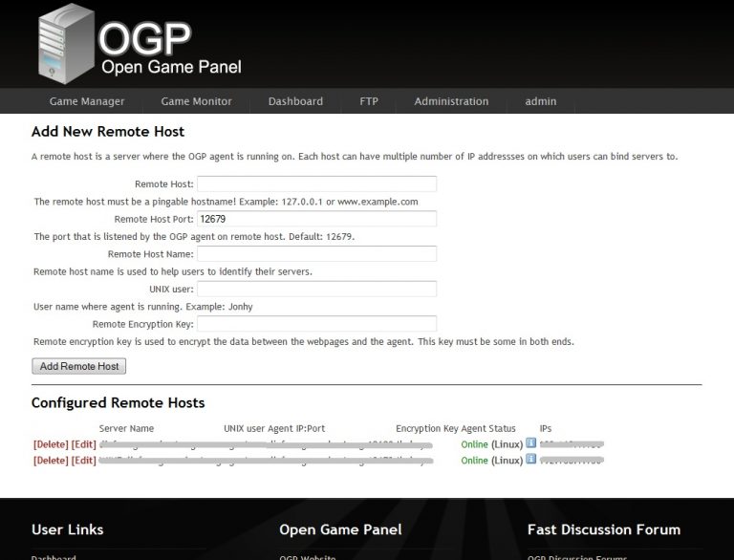Click the Encryption Key column header
This screenshot has height=560, width=734.
click(427, 428)
